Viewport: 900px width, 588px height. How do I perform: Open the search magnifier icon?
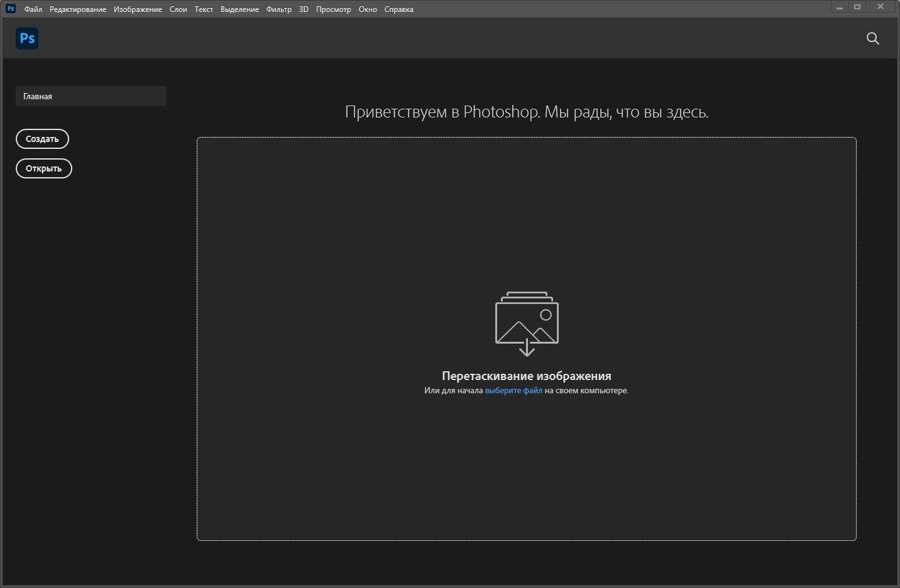[x=872, y=38]
